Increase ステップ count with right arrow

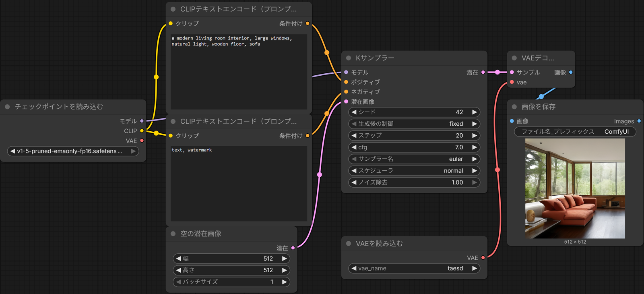[475, 135]
